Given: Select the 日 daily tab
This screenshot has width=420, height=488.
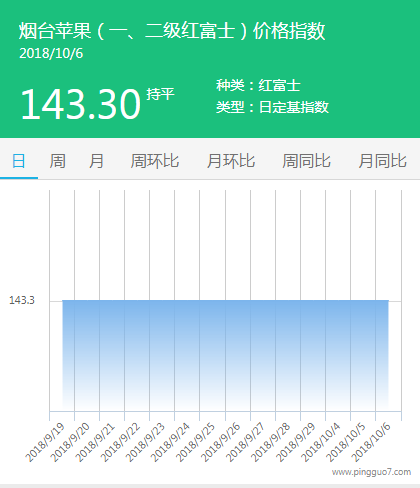Looking at the screenshot, I should point(19,161).
